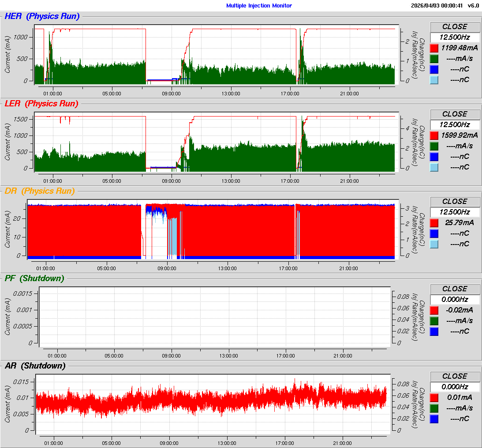The height and width of the screenshot is (448, 482).
Task: Click the green swatch in PF legend
Action: (434, 321)
